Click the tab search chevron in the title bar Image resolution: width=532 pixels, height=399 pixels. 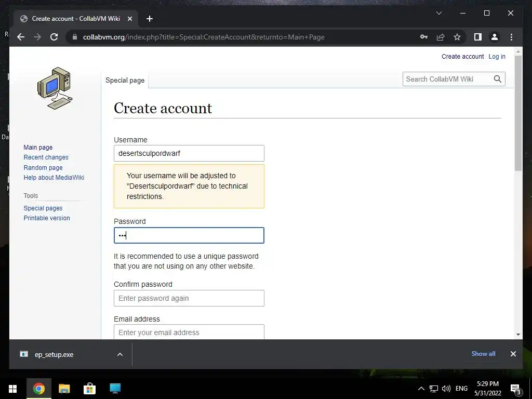tap(438, 13)
